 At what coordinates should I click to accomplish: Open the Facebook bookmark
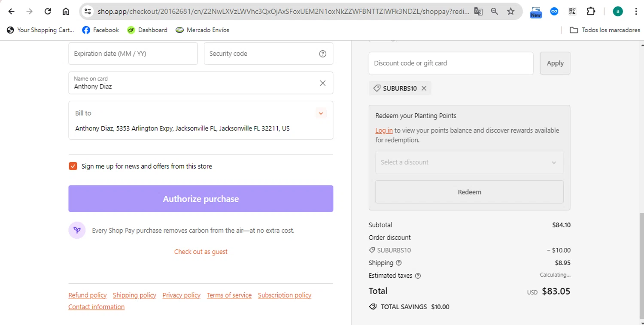[100, 30]
